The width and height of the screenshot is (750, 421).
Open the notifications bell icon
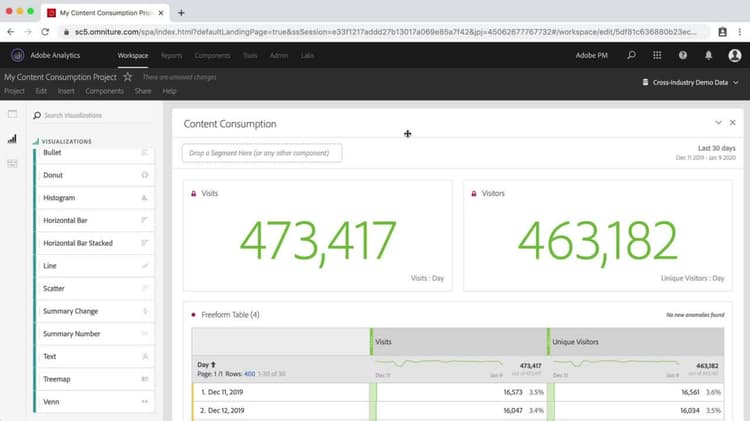pyautogui.click(x=708, y=55)
